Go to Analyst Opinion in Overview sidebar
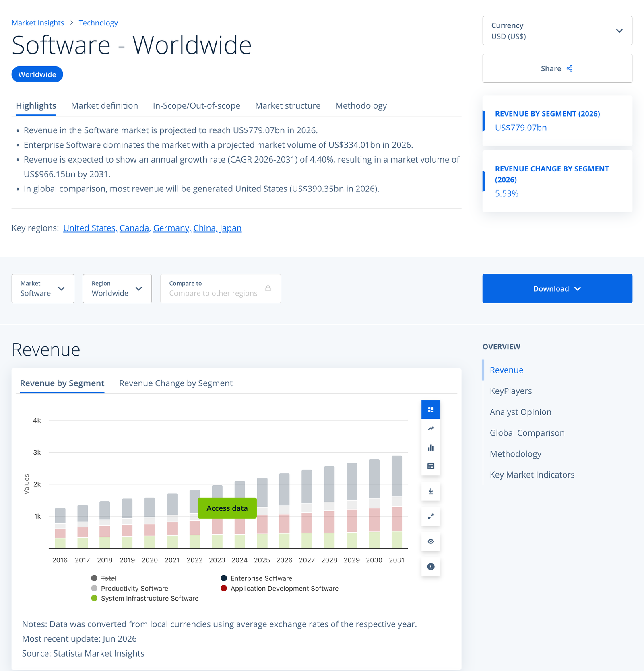This screenshot has width=644, height=671. pos(520,412)
